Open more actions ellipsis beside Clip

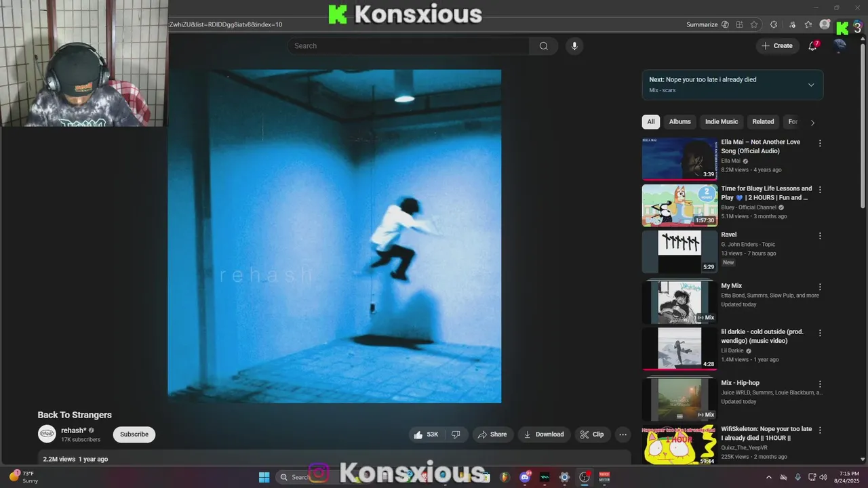click(623, 434)
